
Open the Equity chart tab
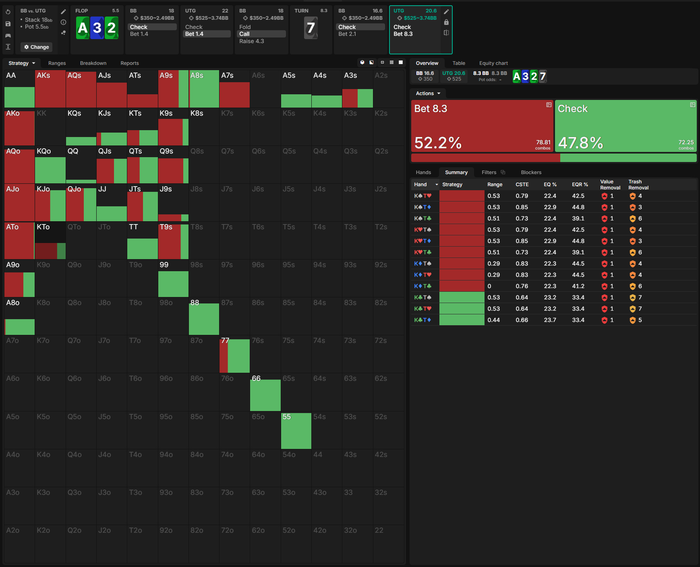[493, 63]
